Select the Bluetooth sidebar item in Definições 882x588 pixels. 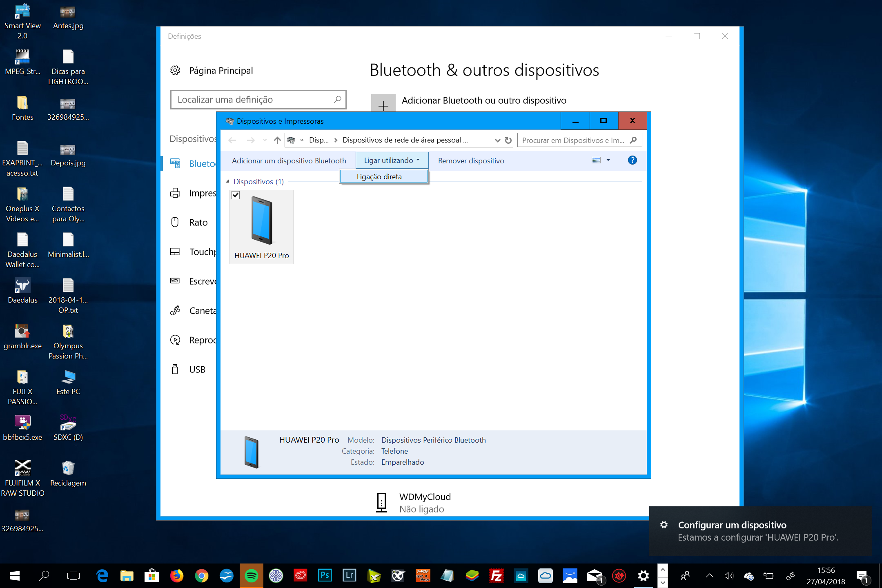click(x=193, y=164)
